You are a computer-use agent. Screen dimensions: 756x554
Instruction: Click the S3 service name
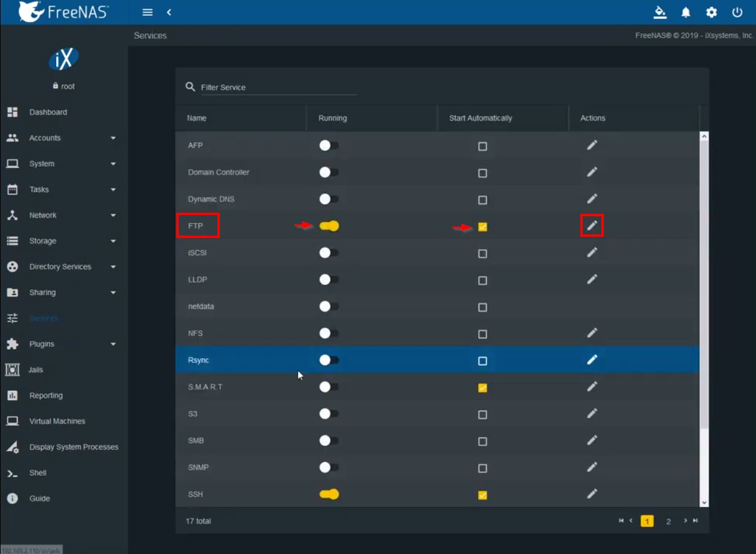(193, 414)
